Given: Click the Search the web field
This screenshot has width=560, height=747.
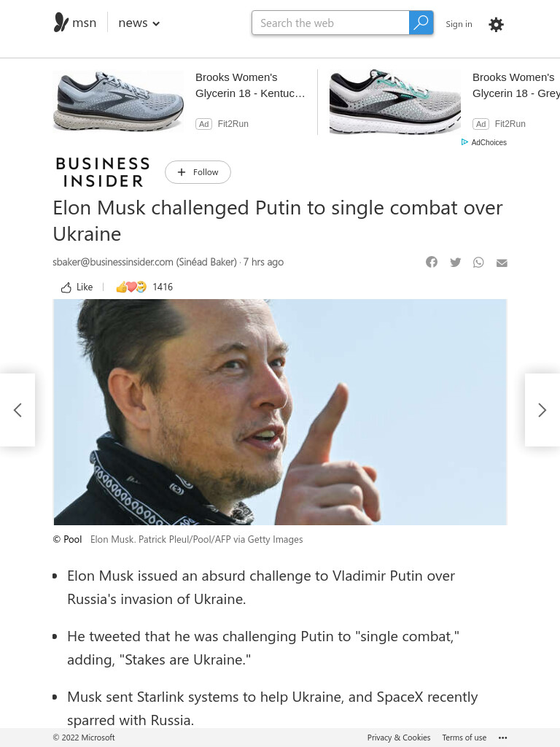Looking at the screenshot, I should pyautogui.click(x=330, y=23).
